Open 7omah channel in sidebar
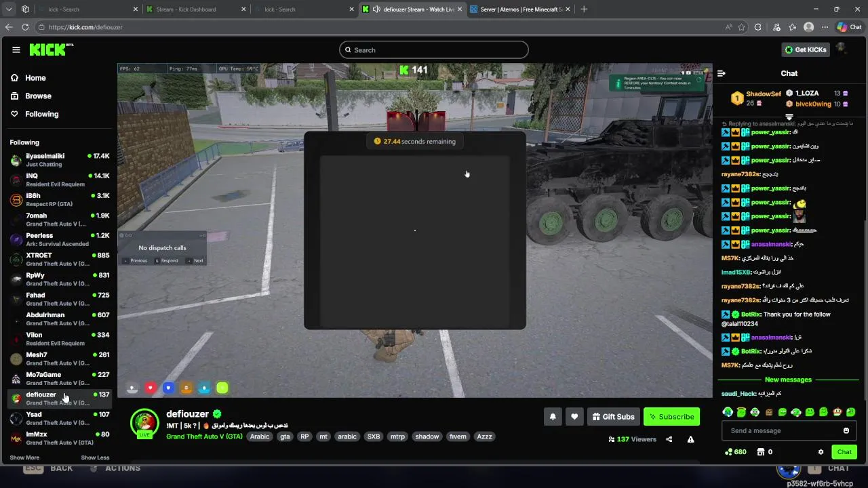Screen dimensions: 868x488 pos(60,220)
